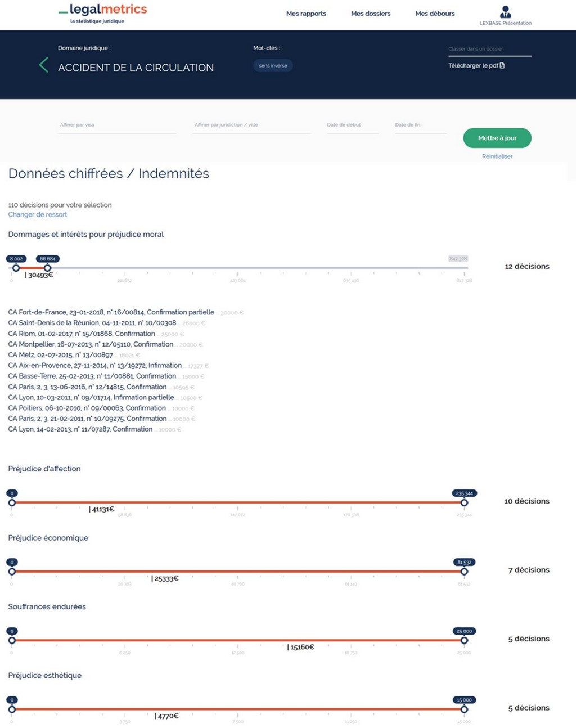Open decision CA Lyon, 10-03-2011
This screenshot has width=576, height=728.
(91, 398)
